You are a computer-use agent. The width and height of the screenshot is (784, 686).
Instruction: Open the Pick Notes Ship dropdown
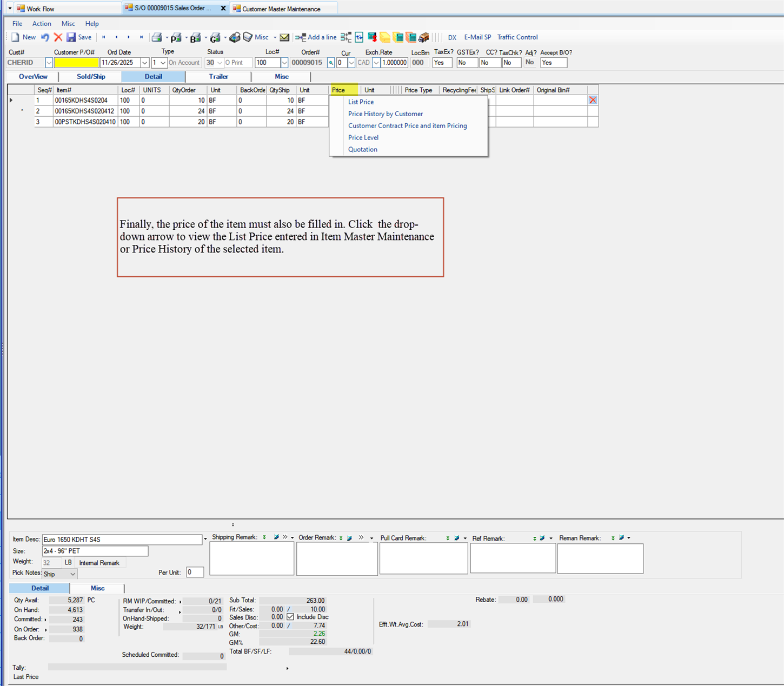pos(73,574)
